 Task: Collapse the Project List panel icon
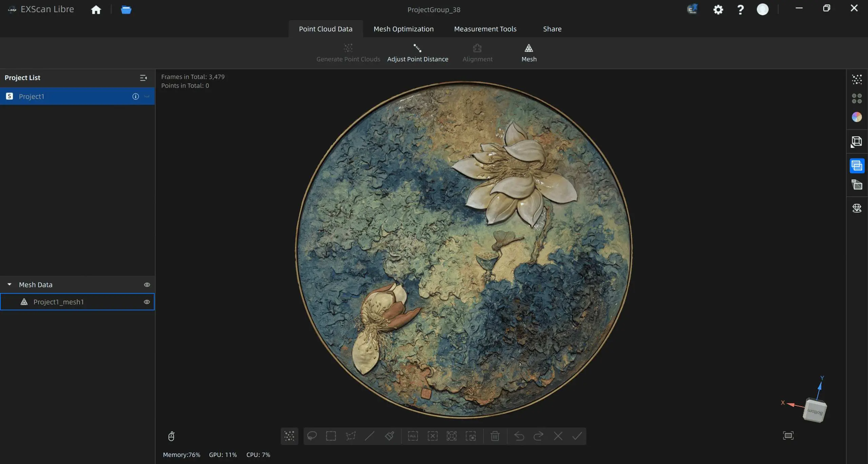[143, 78]
